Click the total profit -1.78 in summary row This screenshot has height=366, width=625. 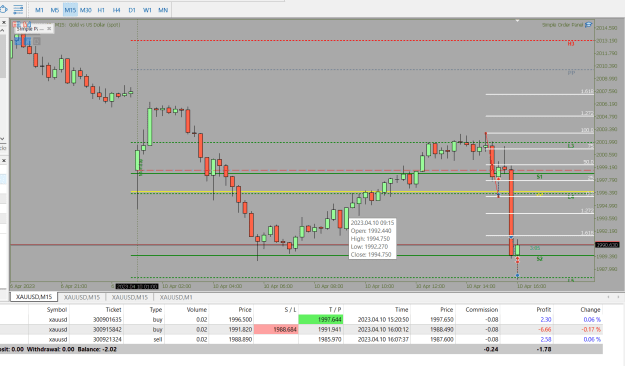(x=544, y=349)
